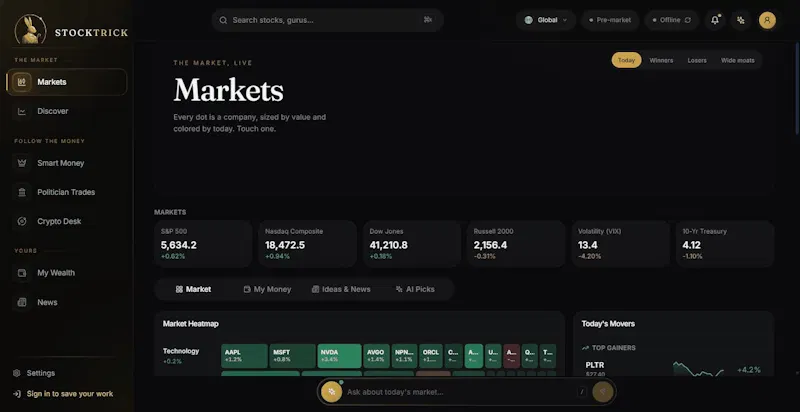
Task: Open the Dow Jones card
Action: [412, 244]
